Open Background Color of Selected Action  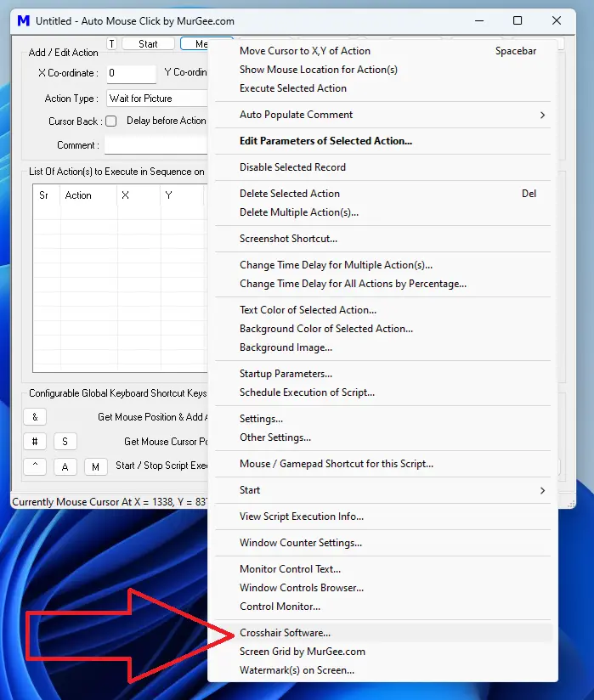383,329
